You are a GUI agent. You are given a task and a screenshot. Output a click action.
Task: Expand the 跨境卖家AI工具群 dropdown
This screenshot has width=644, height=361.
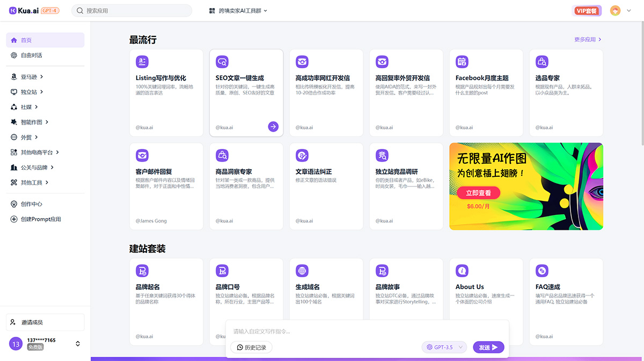pyautogui.click(x=237, y=10)
